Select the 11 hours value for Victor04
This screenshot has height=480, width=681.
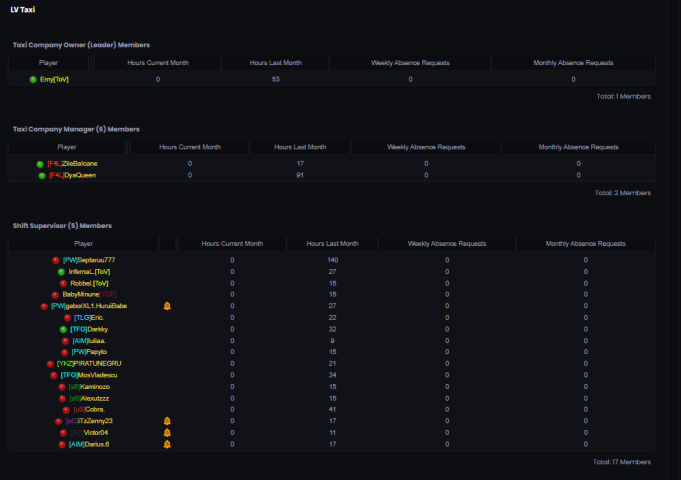point(333,433)
